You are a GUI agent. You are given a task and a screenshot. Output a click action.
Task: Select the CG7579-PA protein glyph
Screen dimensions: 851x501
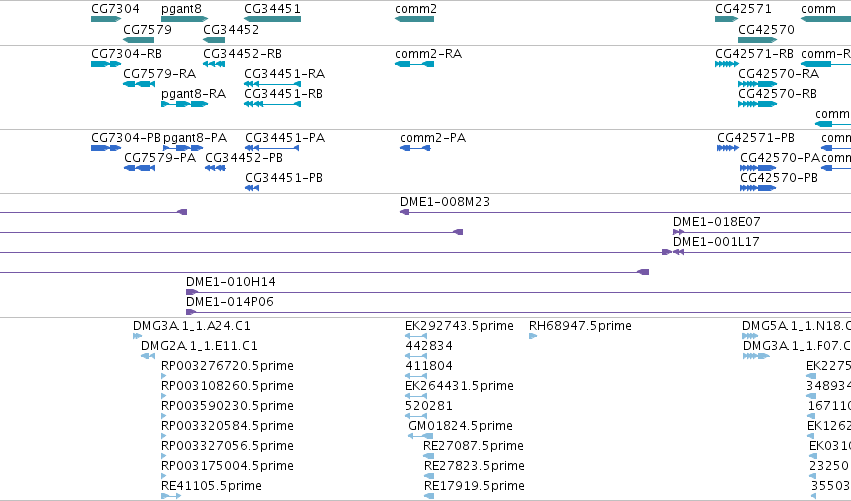click(x=139, y=168)
